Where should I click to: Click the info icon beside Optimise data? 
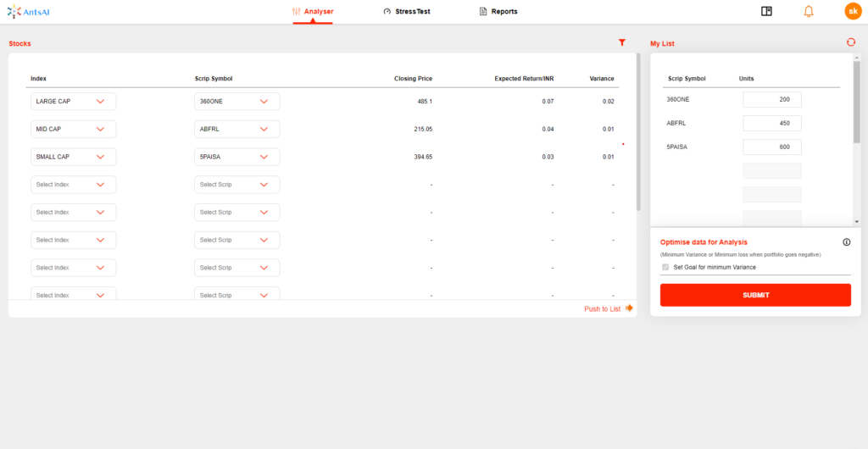point(847,242)
